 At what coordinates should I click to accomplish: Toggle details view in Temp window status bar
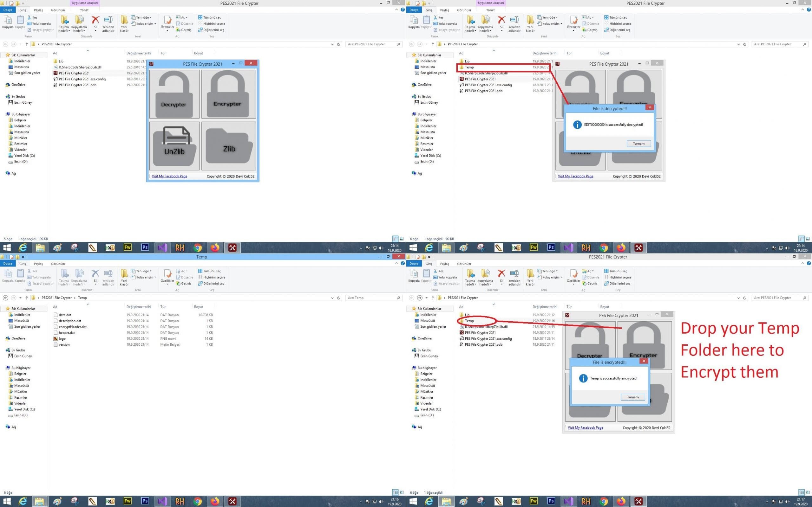(x=395, y=492)
